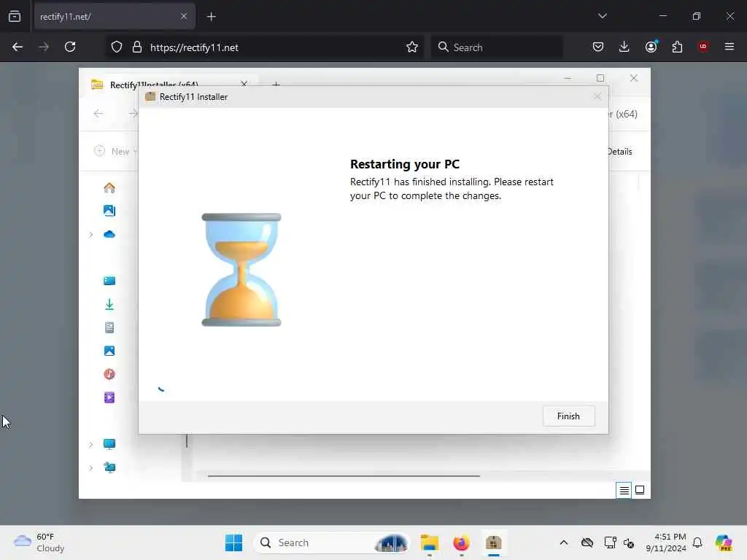This screenshot has width=747, height=560.
Task: Open the uBlock Origin extension
Action: [x=703, y=47]
